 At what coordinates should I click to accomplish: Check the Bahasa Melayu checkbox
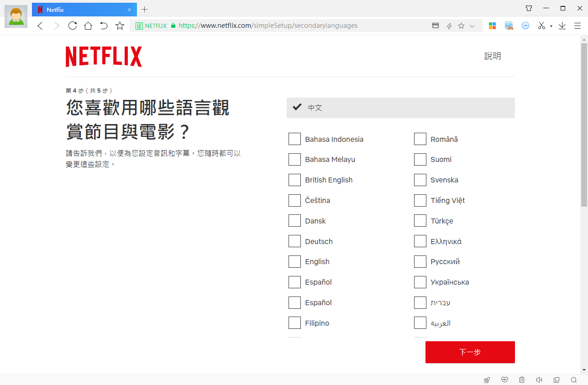294,159
